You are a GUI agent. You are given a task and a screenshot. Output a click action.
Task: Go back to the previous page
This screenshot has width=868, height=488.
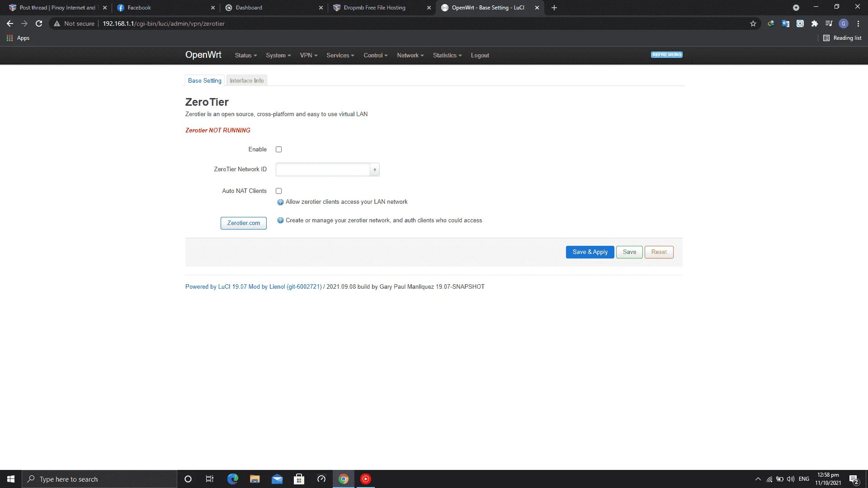point(10,23)
